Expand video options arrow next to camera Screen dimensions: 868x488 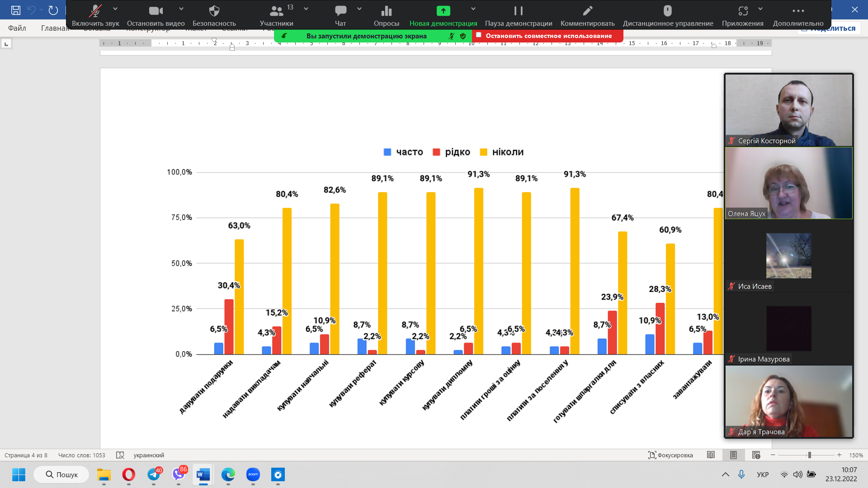click(x=181, y=9)
